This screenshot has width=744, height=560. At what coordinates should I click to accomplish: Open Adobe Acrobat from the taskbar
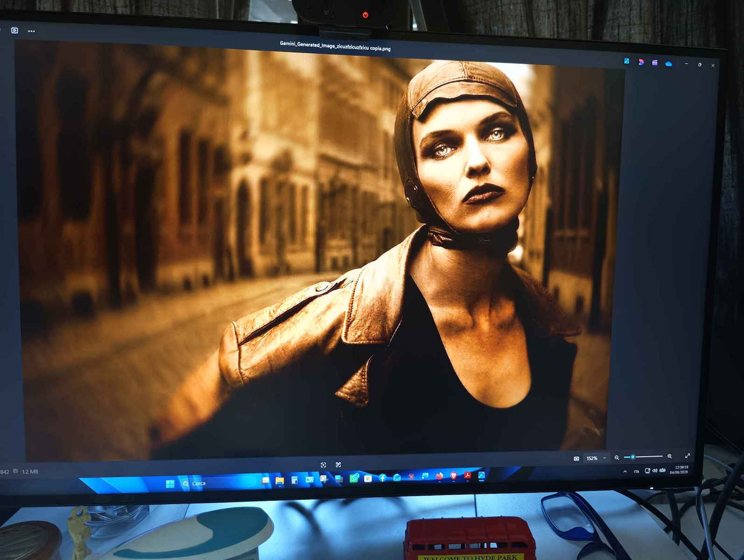tap(467, 476)
